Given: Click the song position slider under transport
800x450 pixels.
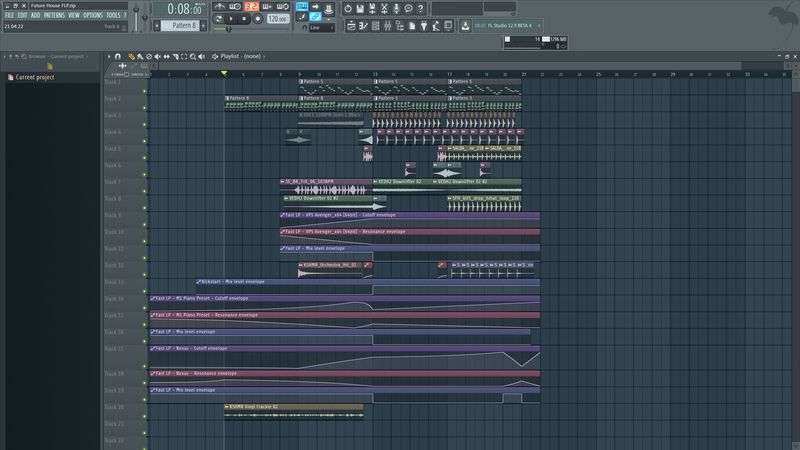Looking at the screenshot, I should (250, 29).
